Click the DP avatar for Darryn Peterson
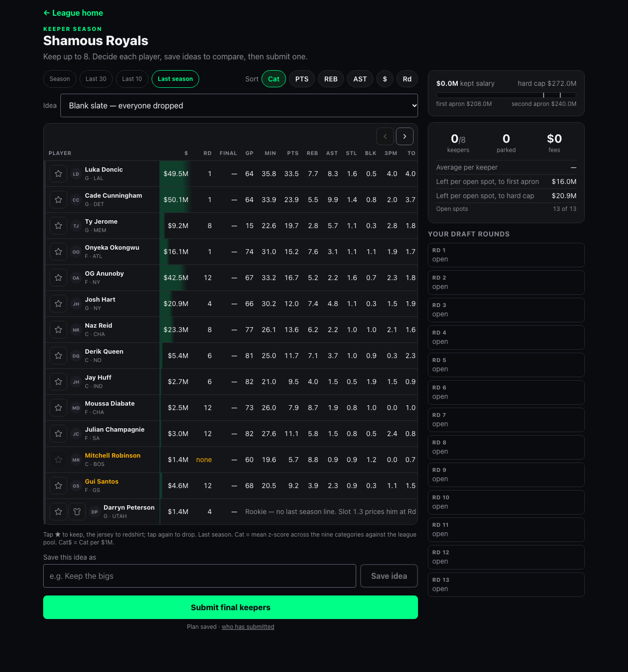The image size is (628, 672). pyautogui.click(x=95, y=512)
